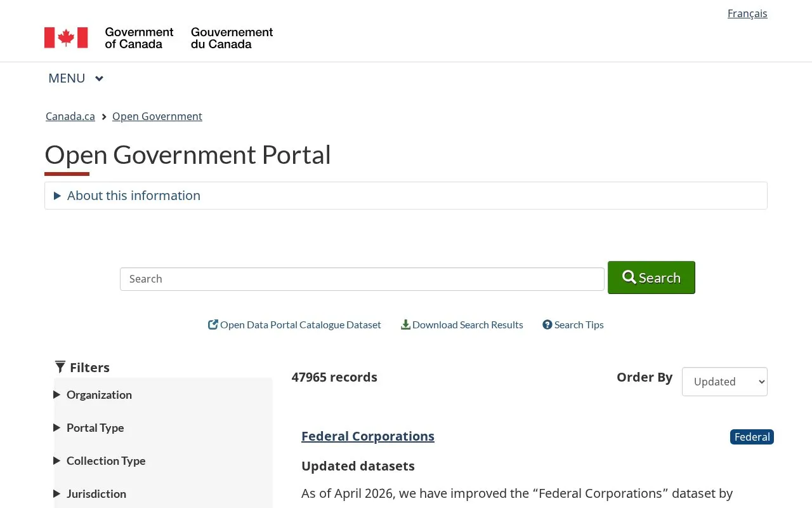Viewport: 812px width, 508px height.
Task: Open the Search Tips link
Action: click(573, 324)
